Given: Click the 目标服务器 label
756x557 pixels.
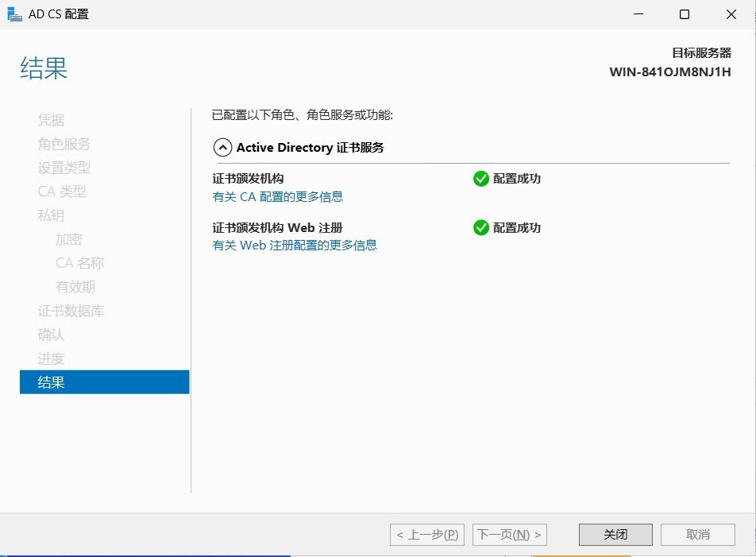Looking at the screenshot, I should click(701, 52).
